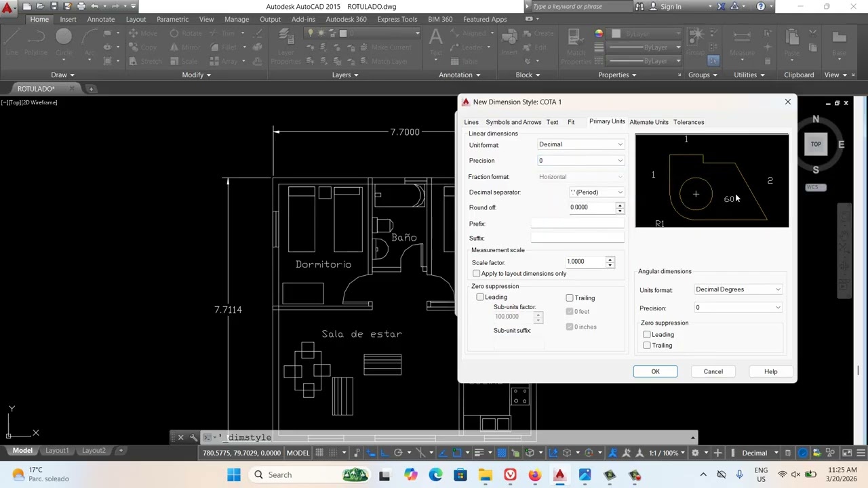This screenshot has width=868, height=488.
Task: Click the AutoCAD icon in the taskbar
Action: (559, 474)
